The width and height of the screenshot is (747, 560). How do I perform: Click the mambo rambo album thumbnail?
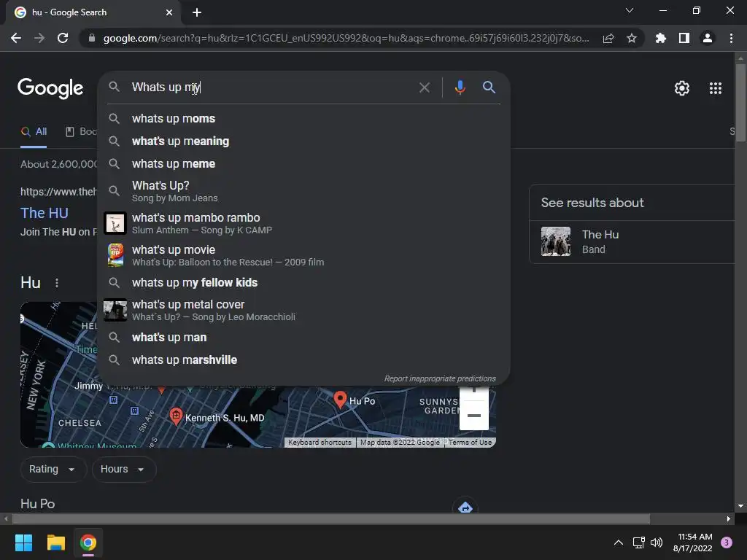[115, 223]
